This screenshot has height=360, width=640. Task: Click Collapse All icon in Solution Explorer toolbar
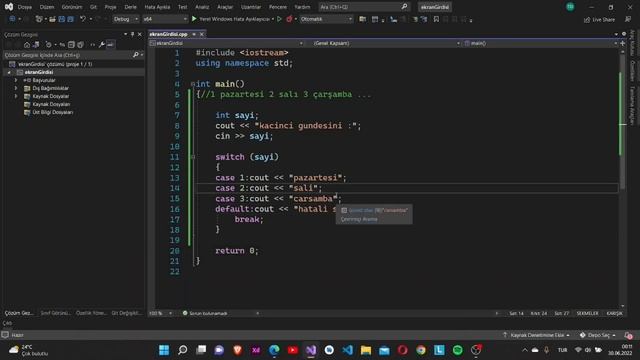[71, 44]
